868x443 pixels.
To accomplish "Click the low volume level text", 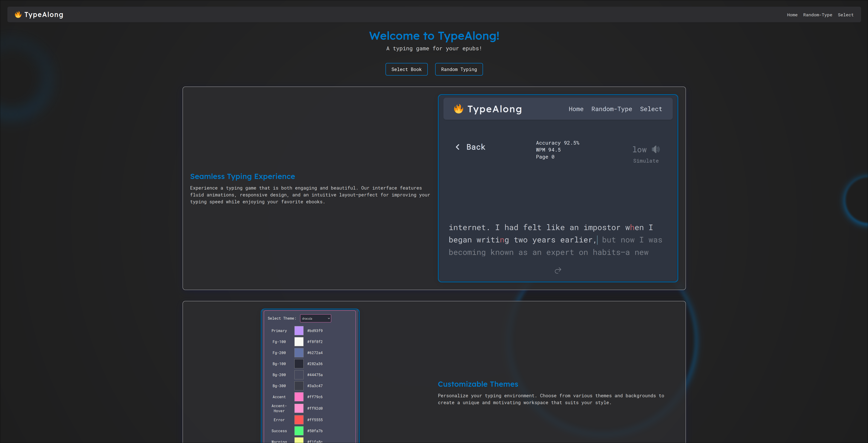I will [639, 149].
